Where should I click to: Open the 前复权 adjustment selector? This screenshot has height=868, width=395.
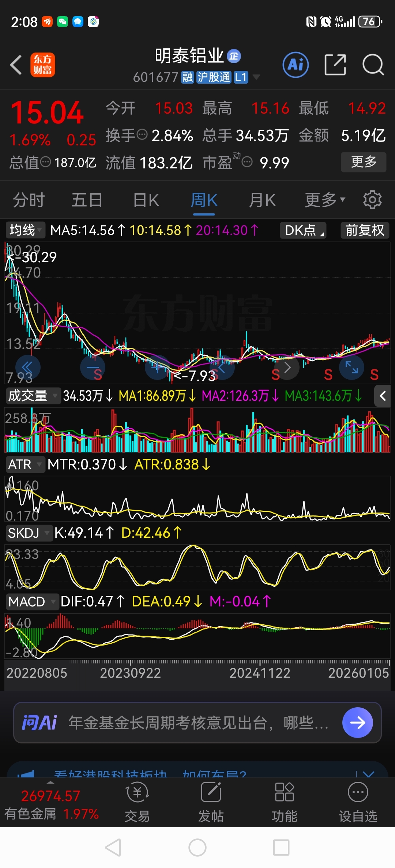point(365,230)
